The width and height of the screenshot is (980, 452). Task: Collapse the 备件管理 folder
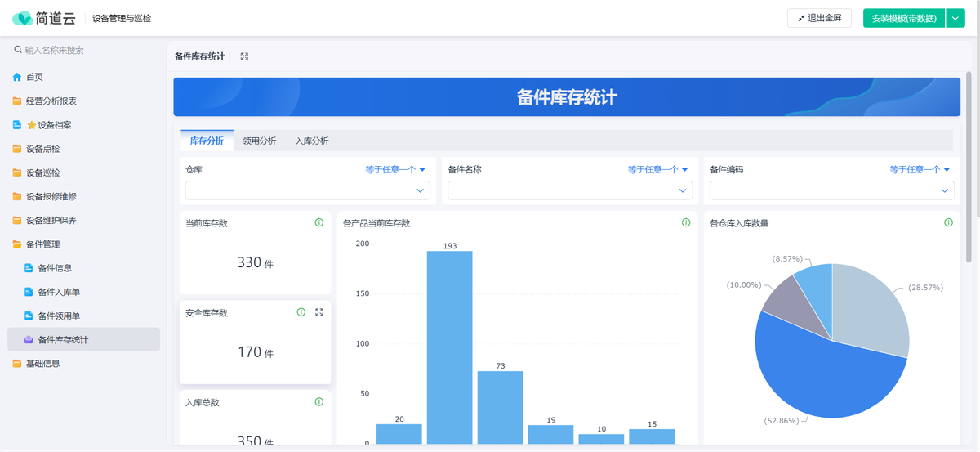pyautogui.click(x=42, y=244)
